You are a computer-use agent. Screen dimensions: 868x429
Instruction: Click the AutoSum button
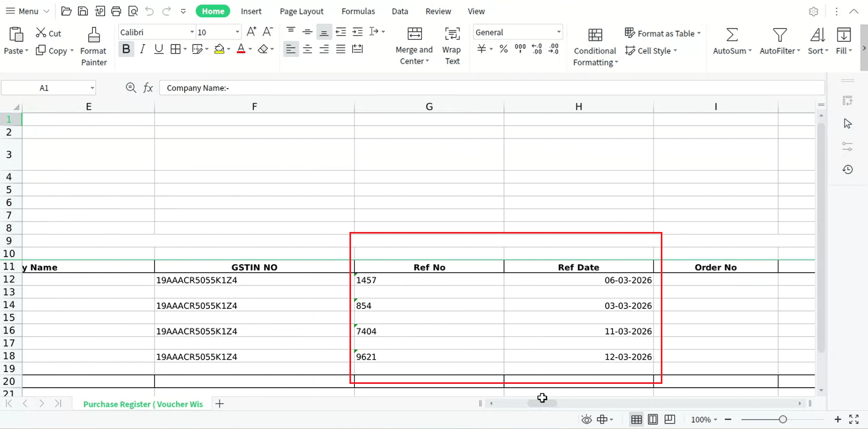[732, 41]
